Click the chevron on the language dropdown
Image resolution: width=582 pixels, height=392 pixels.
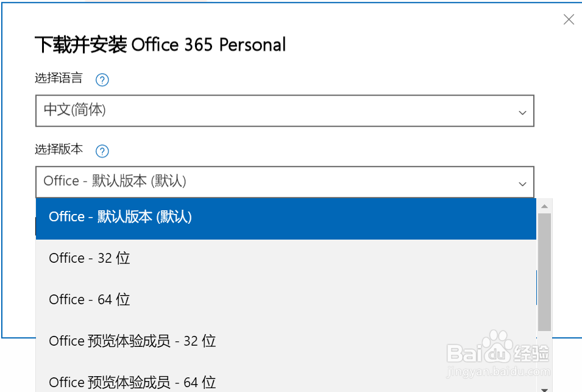coord(522,113)
